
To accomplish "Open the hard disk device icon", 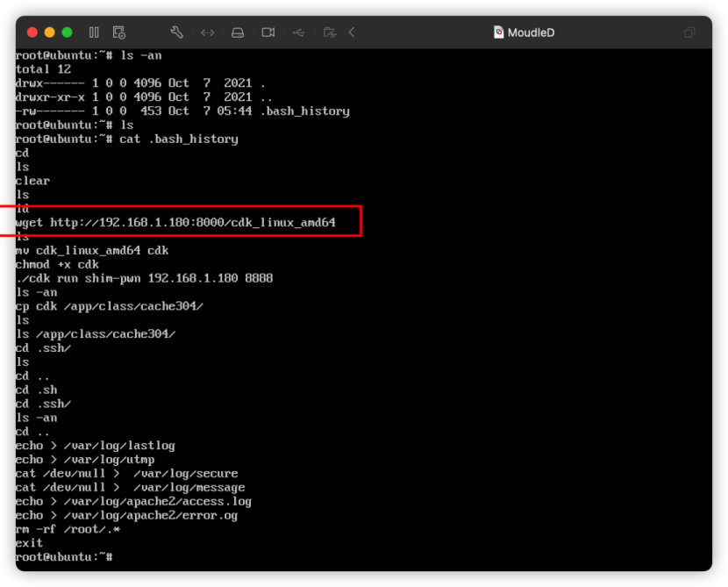I will 238,32.
